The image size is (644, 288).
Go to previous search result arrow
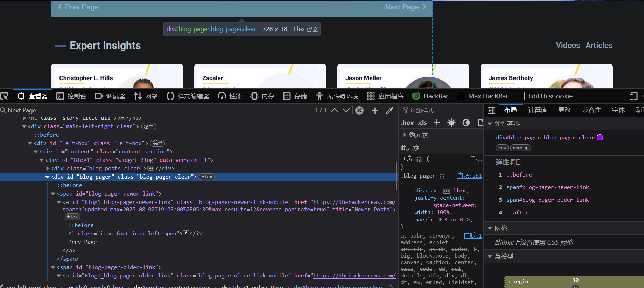point(335,110)
